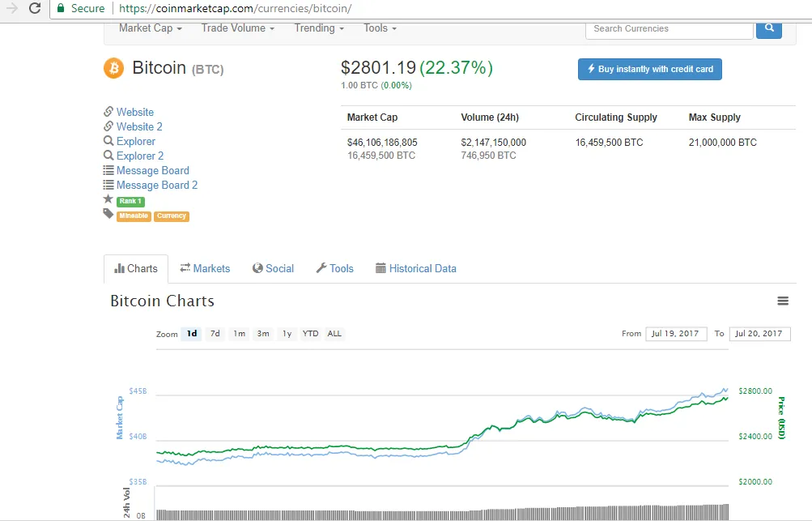Set chart zoom to 1m
Viewport: 812px width, 521px height.
pyautogui.click(x=240, y=333)
